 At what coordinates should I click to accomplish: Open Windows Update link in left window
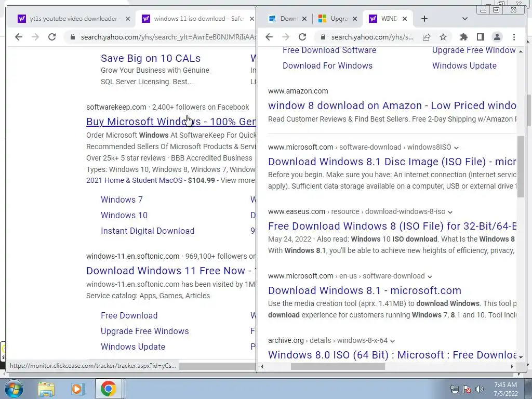click(133, 347)
